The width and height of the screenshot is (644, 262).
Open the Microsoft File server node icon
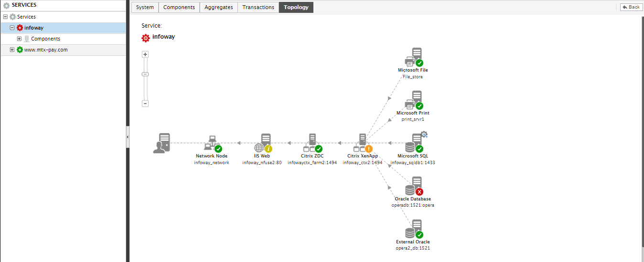click(x=414, y=57)
